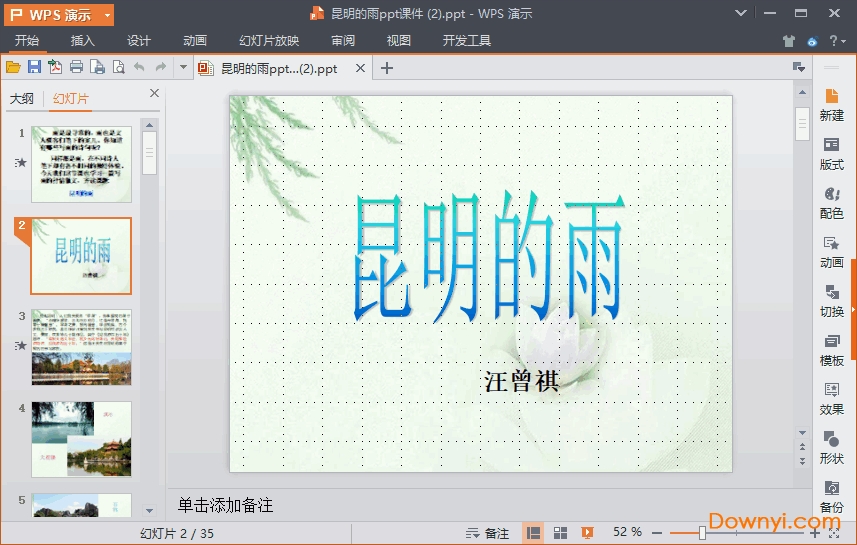This screenshot has width=857, height=545.
Task: Undo the last action
Action: 139,67
